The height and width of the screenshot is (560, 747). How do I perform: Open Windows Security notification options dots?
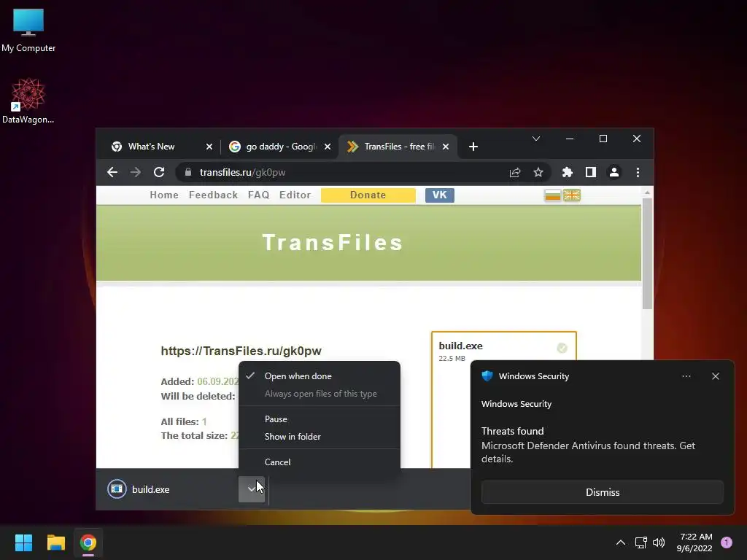[686, 376]
